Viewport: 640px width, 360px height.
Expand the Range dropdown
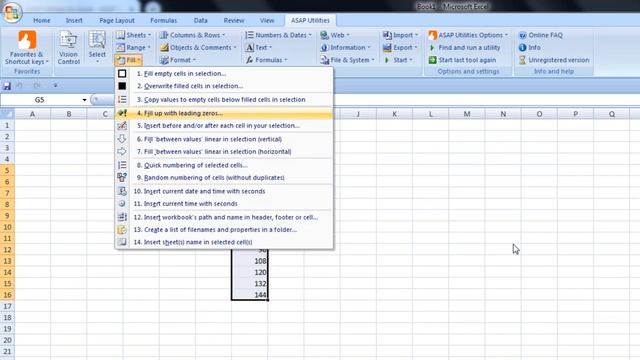[x=133, y=47]
